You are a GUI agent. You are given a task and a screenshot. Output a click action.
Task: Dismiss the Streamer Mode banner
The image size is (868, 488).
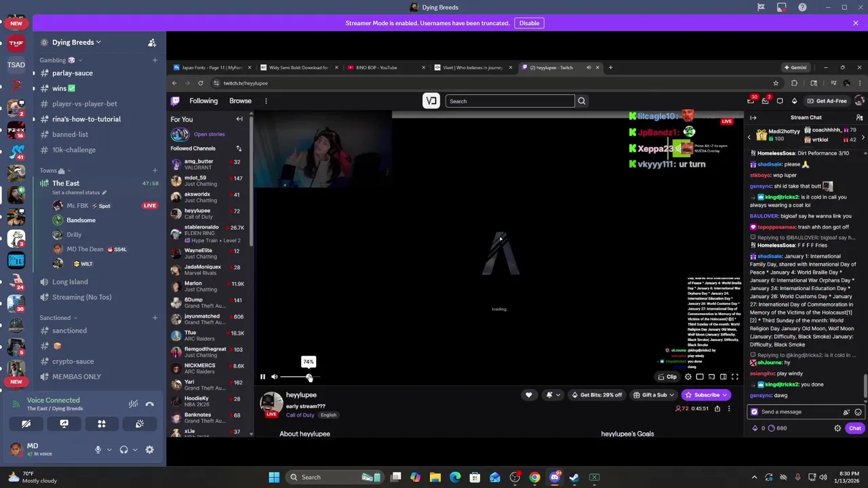point(856,23)
